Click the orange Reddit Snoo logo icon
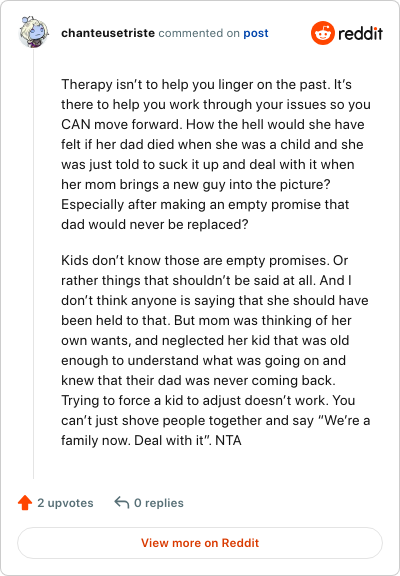 (x=322, y=33)
